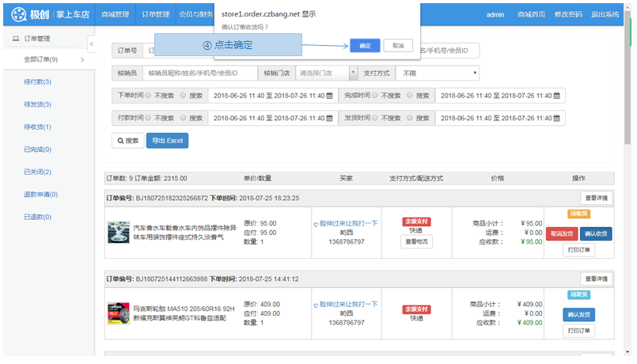Open the calendar icon for 完成时间 range
The height and width of the screenshot is (364, 637).
click(x=557, y=96)
